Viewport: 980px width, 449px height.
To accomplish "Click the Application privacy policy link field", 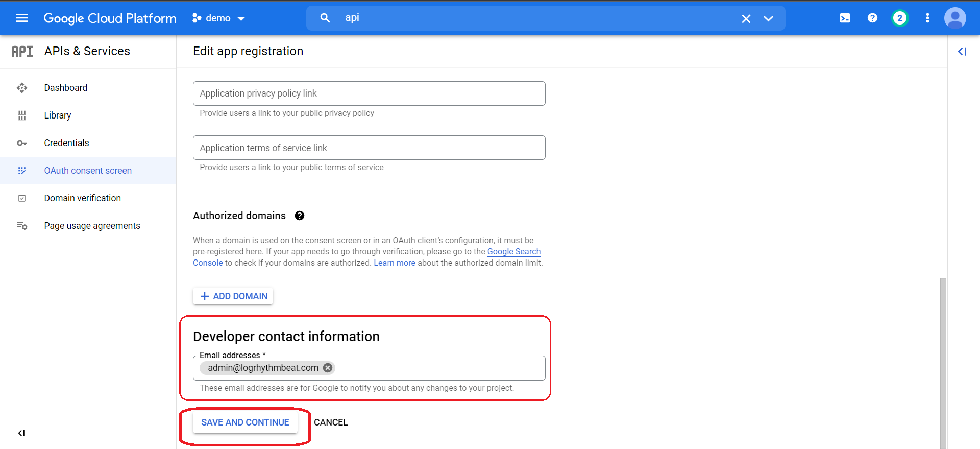I will pos(369,93).
